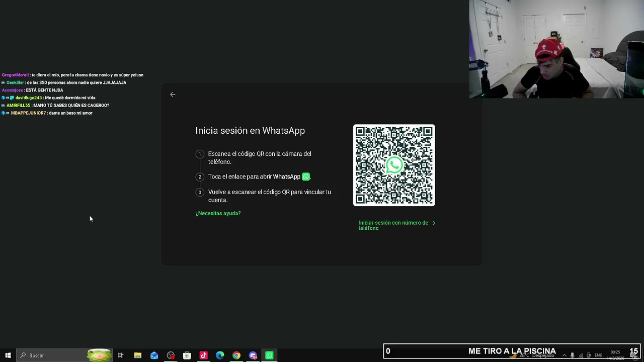Open the '¿Necesitas ayuda?' help link

(218, 213)
